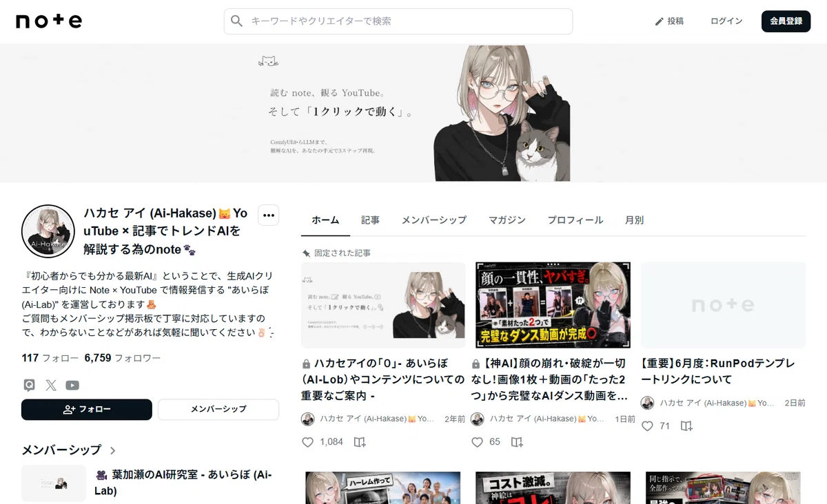Image resolution: width=827 pixels, height=504 pixels.
Task: Click the magnifier icon in the search bar
Action: click(x=237, y=21)
